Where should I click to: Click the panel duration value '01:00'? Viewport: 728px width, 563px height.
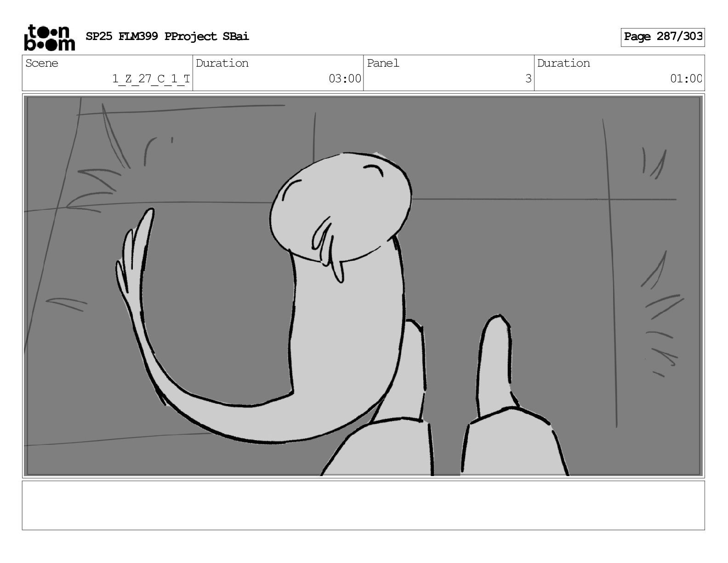[x=686, y=79]
